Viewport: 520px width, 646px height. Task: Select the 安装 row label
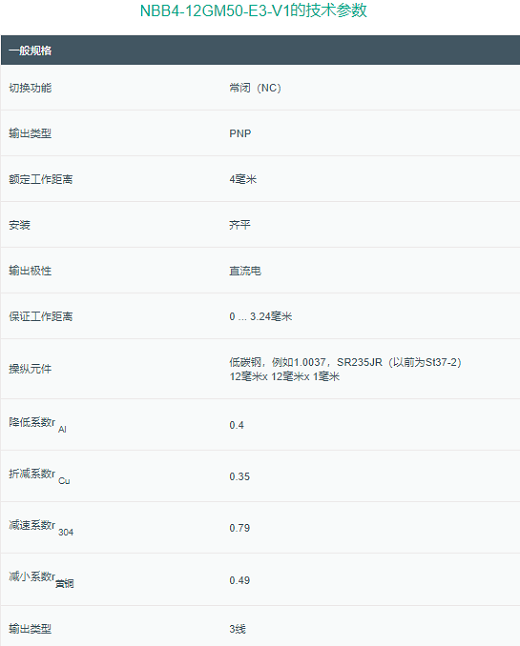pos(19,225)
